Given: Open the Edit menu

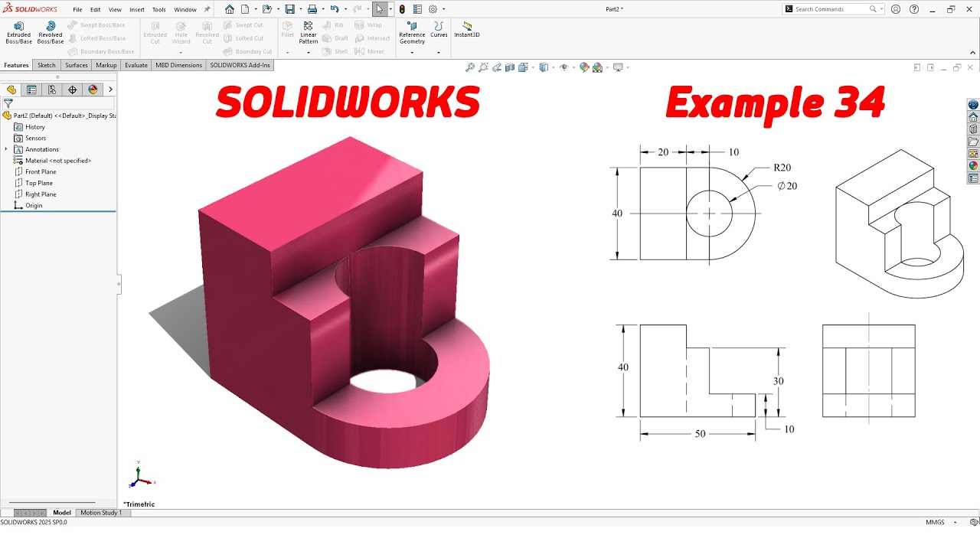Looking at the screenshot, I should point(95,10).
